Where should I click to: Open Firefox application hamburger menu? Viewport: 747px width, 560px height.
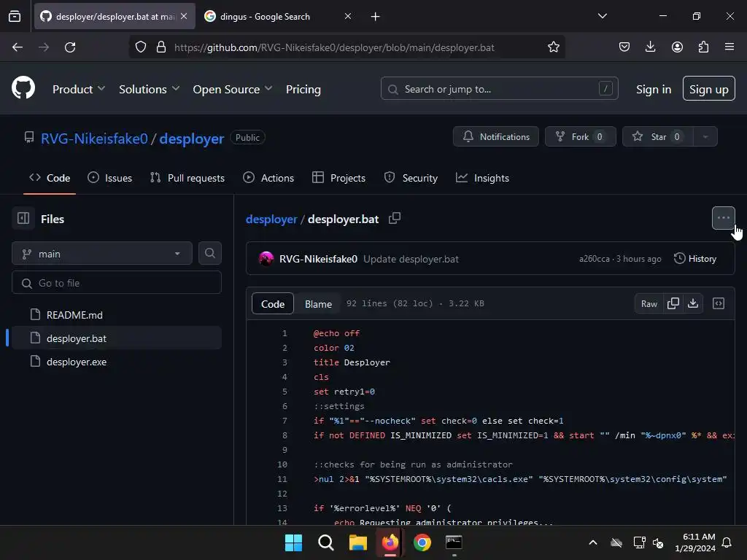[729, 47]
